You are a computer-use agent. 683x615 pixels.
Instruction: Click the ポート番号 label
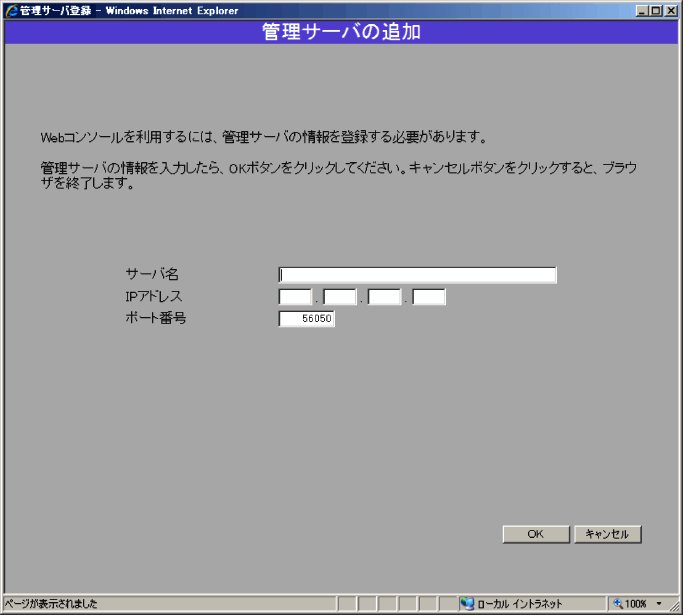[x=156, y=318]
